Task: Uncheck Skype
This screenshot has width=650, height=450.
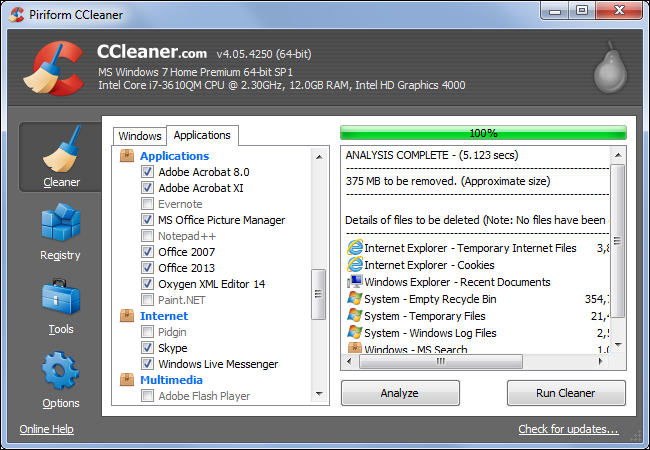Action: [147, 348]
